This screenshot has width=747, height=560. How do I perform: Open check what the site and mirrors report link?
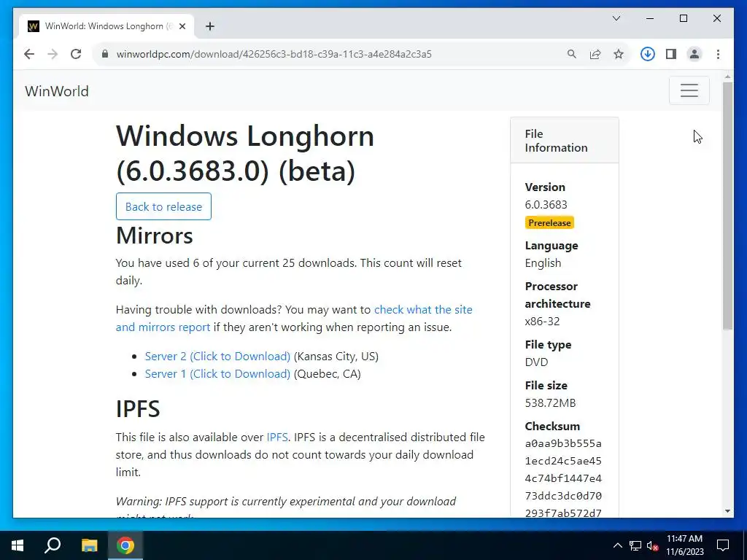294,318
